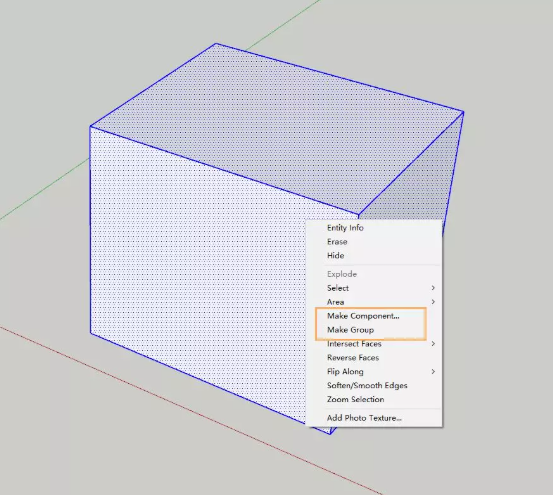Open the Flip Along submenu entry
The height and width of the screenshot is (495, 553).
(x=374, y=372)
